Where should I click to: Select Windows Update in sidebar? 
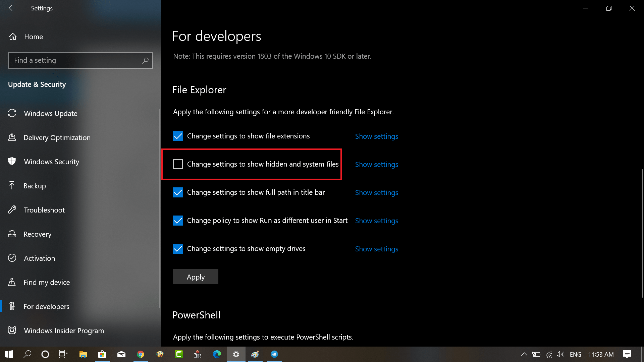(x=80, y=113)
